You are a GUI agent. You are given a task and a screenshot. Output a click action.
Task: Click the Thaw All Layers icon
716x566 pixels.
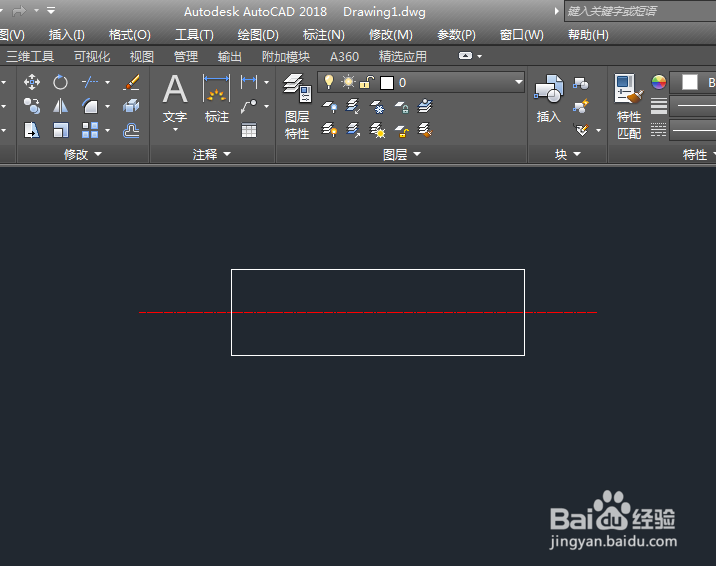pos(377,131)
